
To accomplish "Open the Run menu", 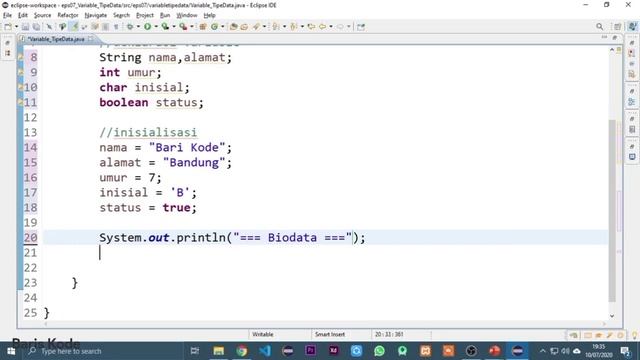I will pyautogui.click(x=165, y=16).
